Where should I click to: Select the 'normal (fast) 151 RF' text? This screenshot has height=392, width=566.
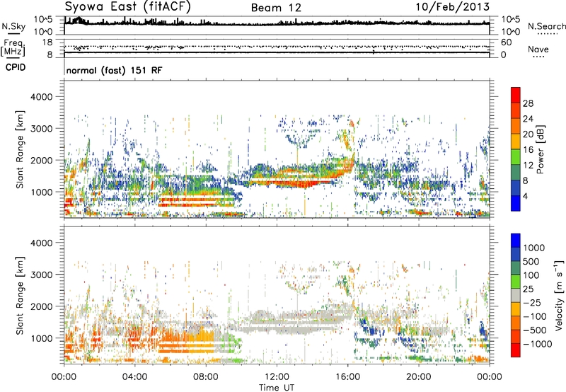(x=114, y=71)
